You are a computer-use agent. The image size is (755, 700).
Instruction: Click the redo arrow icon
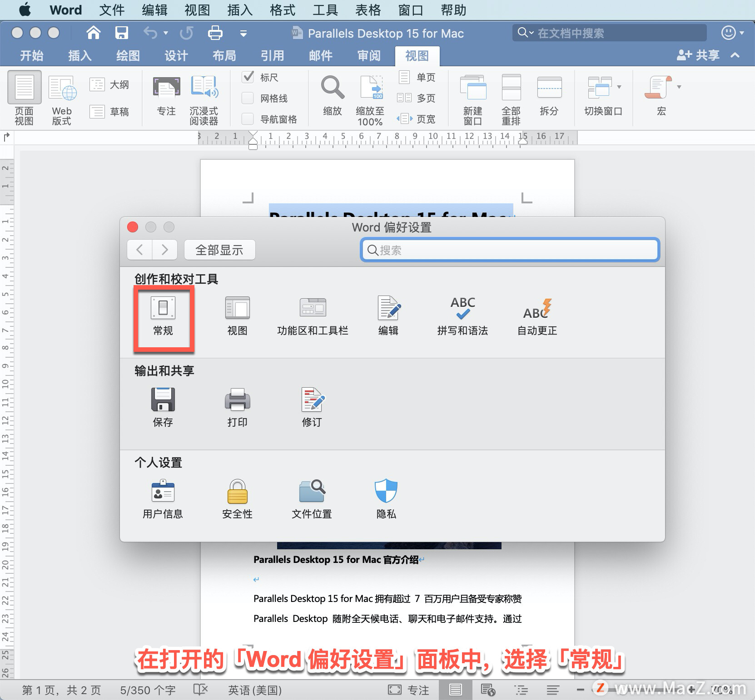click(186, 33)
